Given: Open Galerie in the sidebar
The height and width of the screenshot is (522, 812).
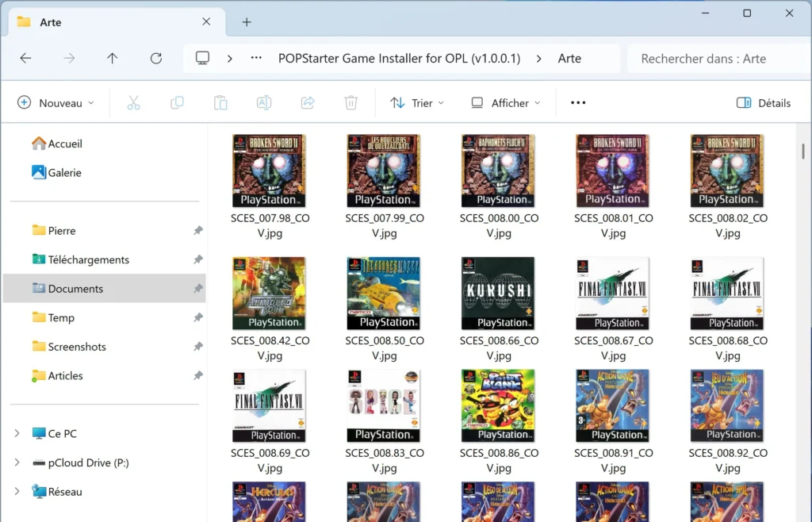Looking at the screenshot, I should tap(57, 172).
